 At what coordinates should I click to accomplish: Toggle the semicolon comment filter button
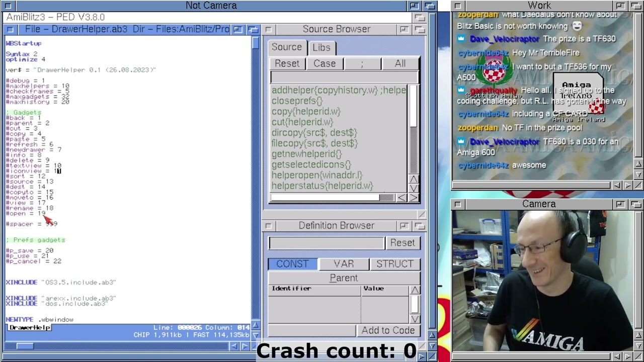362,63
